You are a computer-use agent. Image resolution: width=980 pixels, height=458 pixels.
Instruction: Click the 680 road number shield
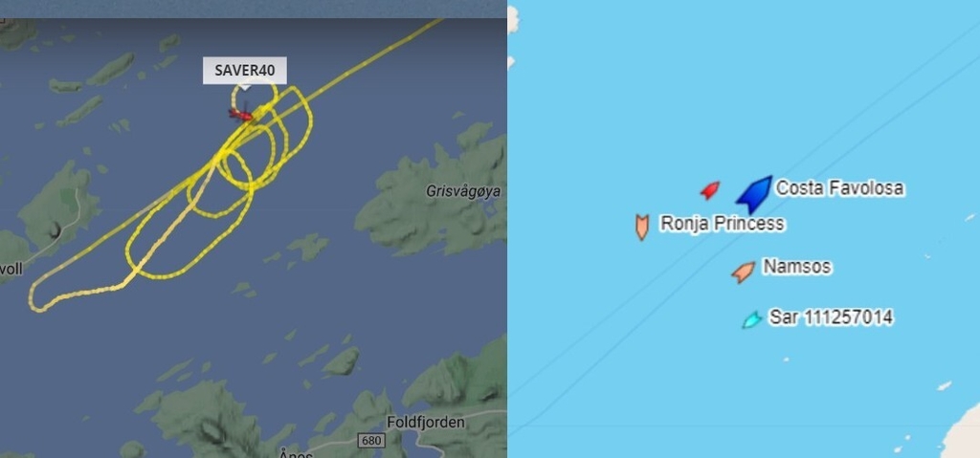(370, 441)
